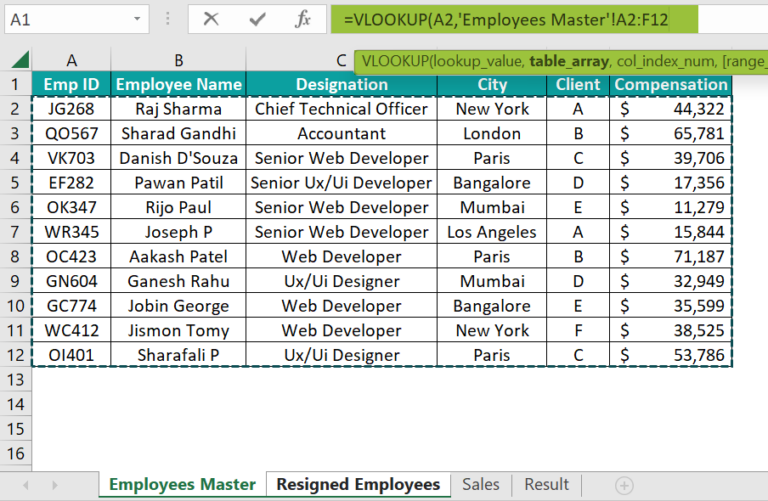
Task: Go to the Result sheet tab
Action: [546, 485]
